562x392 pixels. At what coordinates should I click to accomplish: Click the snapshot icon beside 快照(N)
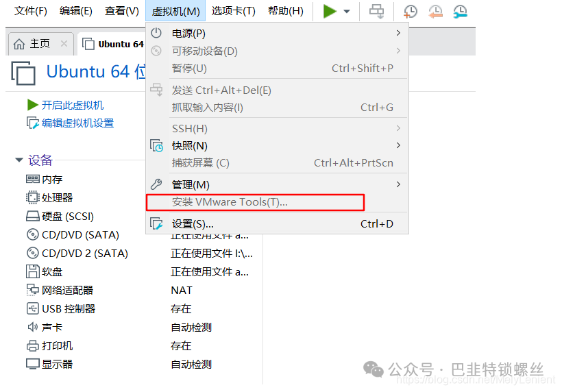click(x=156, y=146)
